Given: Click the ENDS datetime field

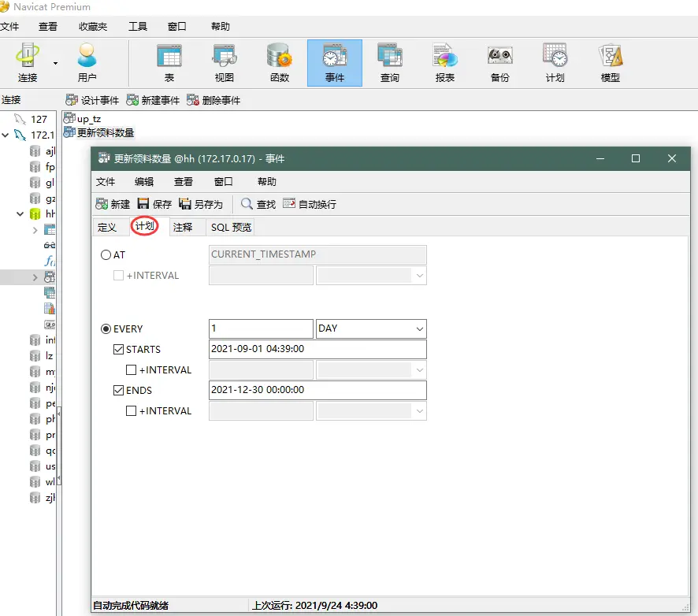Looking at the screenshot, I should click(317, 391).
